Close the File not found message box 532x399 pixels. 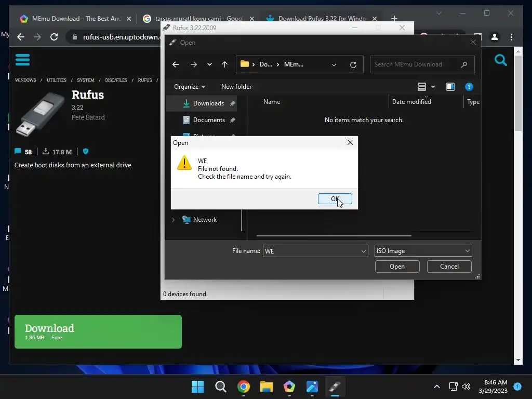[x=350, y=142]
